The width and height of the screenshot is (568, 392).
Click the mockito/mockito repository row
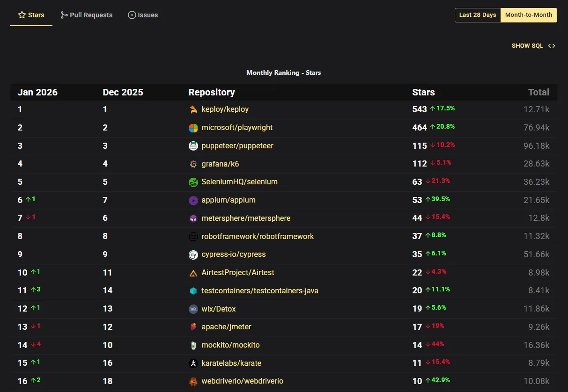[x=230, y=345]
